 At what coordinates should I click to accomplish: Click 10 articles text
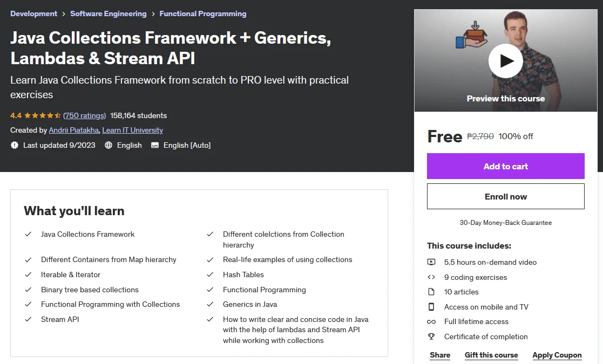click(x=461, y=292)
